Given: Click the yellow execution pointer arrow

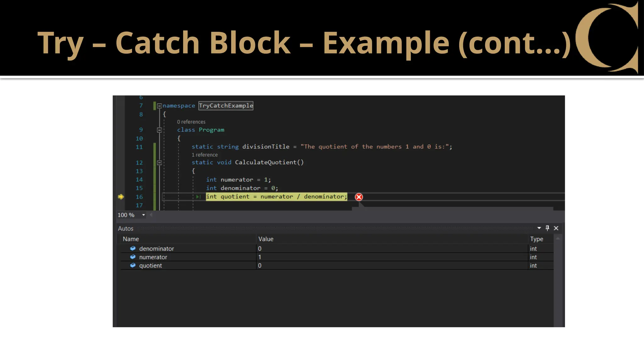Looking at the screenshot, I should [x=121, y=197].
